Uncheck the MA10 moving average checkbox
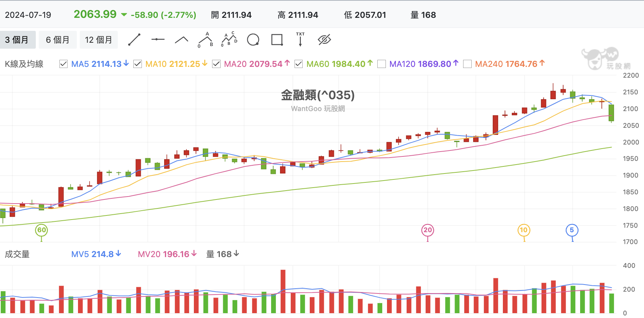644x318 pixels. click(x=137, y=64)
